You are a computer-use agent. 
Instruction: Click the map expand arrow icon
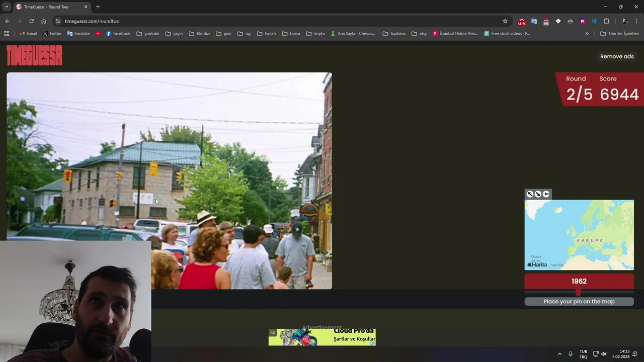tap(530, 194)
